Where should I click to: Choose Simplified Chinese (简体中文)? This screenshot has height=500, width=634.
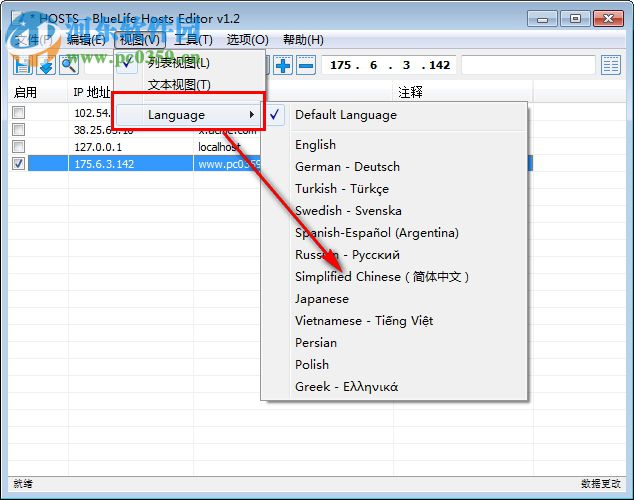[x=394, y=277]
